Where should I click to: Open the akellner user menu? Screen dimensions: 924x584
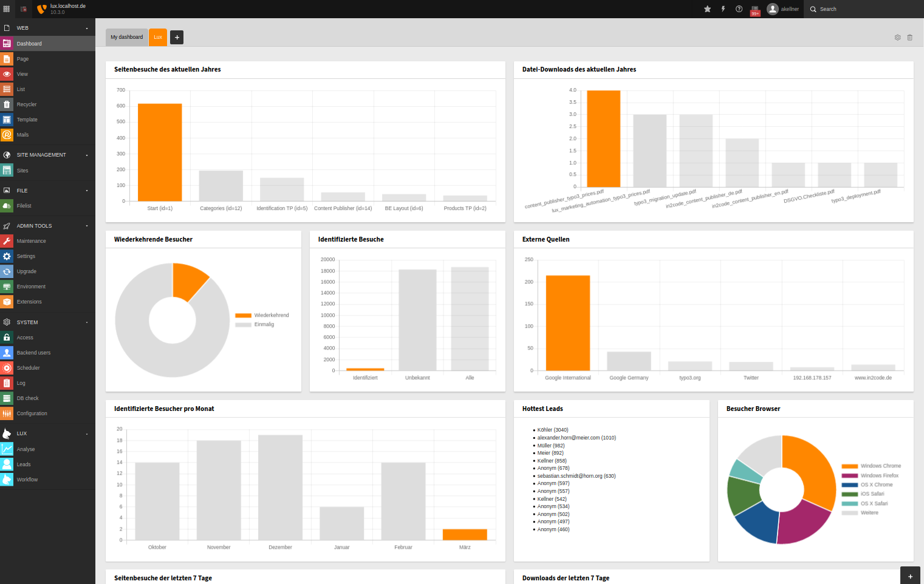point(783,9)
